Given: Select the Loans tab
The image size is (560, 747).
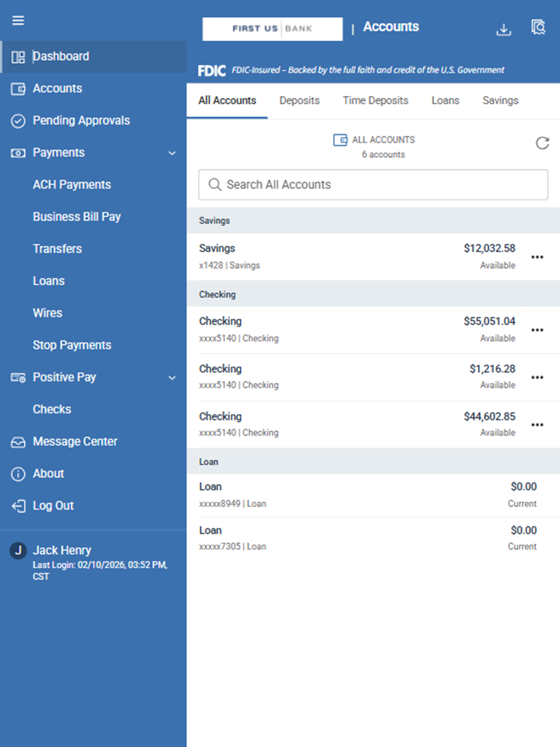Looking at the screenshot, I should 445,101.
